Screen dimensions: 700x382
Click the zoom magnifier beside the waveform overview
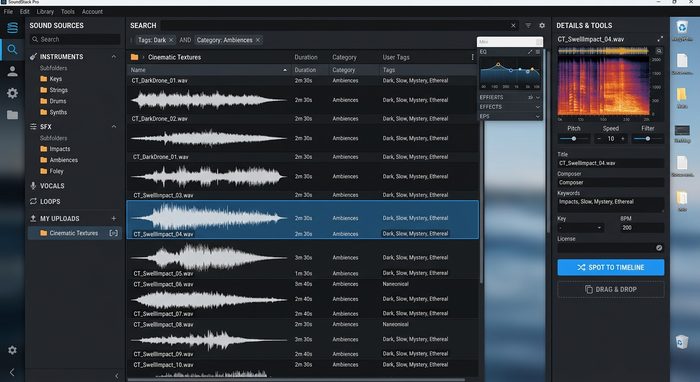click(658, 51)
